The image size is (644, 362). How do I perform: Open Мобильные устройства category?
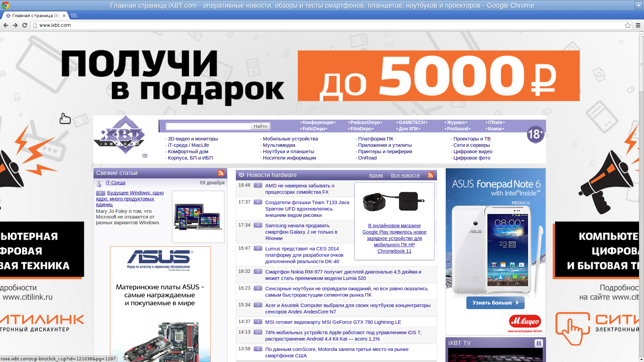click(290, 139)
